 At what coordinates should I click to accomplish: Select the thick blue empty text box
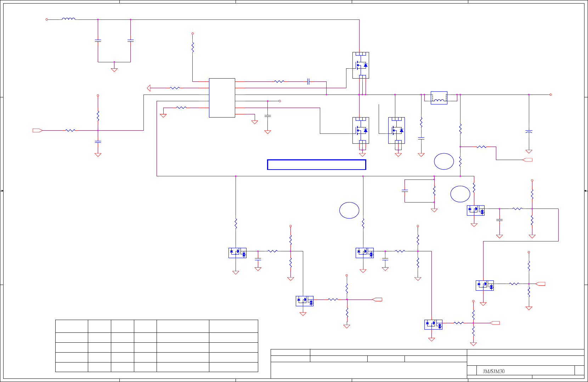pos(316,165)
